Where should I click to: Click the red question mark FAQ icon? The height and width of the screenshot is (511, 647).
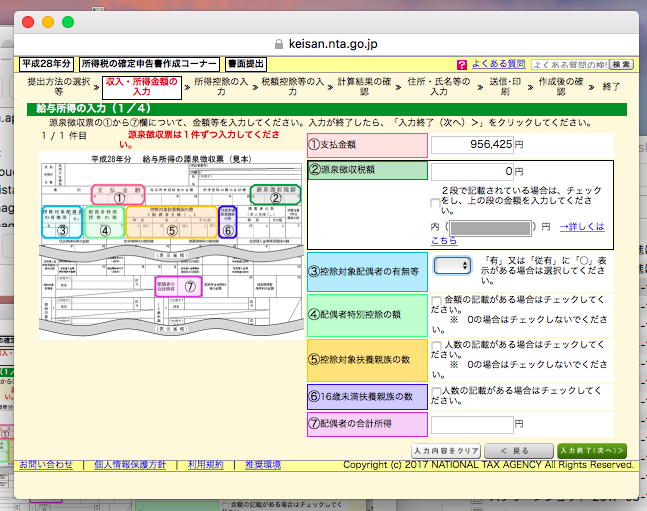coord(461,64)
